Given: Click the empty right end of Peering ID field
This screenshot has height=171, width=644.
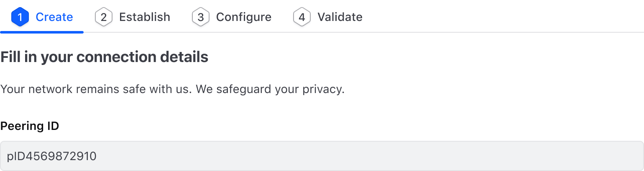Looking at the screenshot, I should (x=606, y=156).
